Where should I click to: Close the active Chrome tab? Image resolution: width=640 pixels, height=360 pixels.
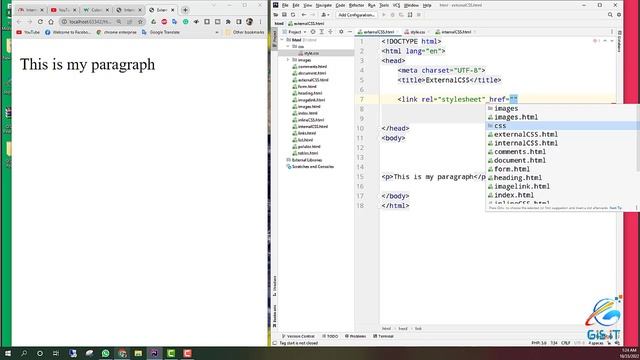coord(173,10)
